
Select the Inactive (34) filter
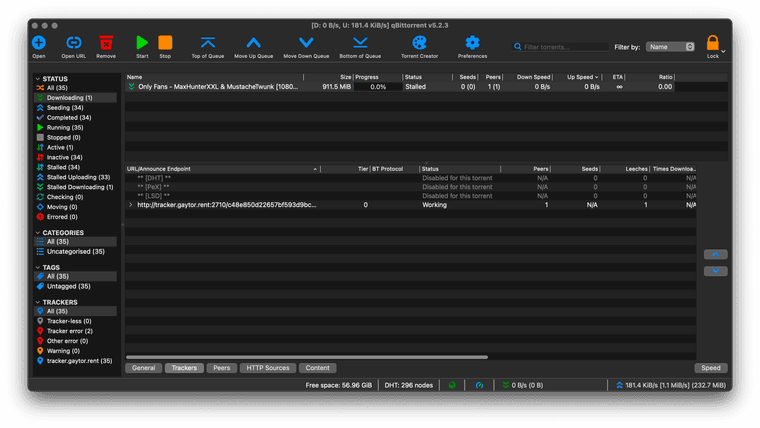click(75, 158)
